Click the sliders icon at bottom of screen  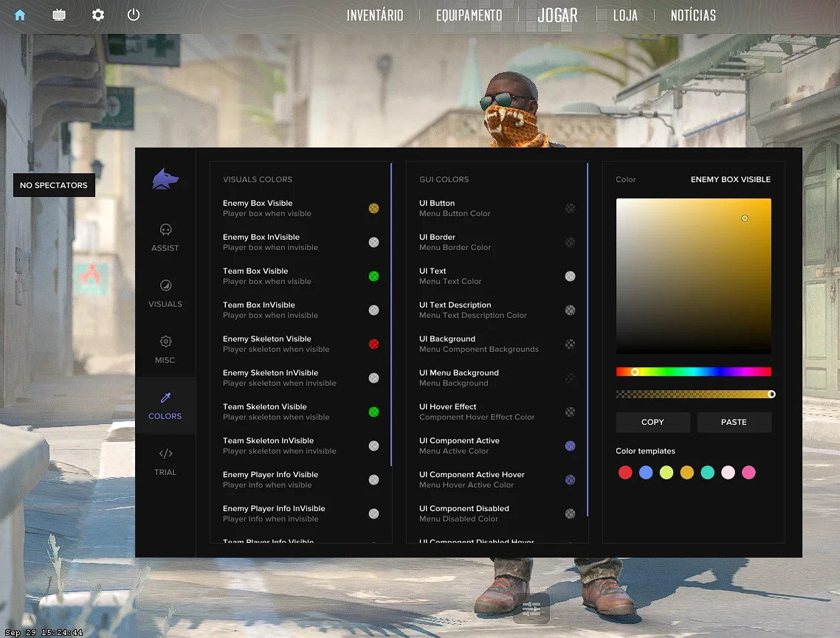pos(531,608)
